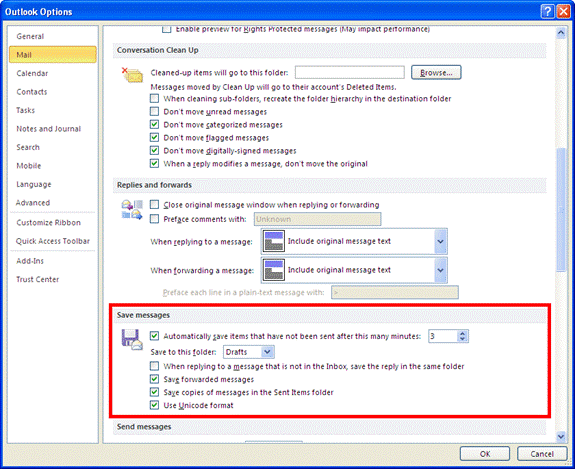Increase auto-save minutes with spinner up arrow
The image size is (575, 469).
(x=462, y=333)
